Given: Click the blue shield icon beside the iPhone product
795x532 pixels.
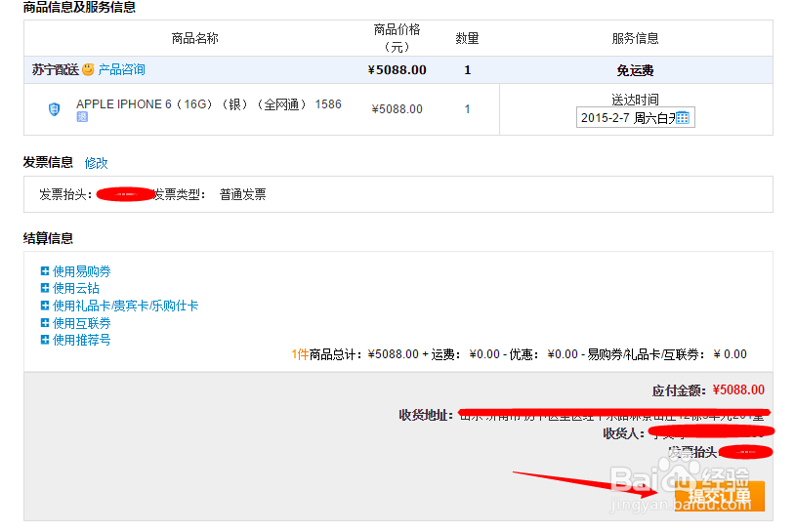Looking at the screenshot, I should pyautogui.click(x=55, y=109).
